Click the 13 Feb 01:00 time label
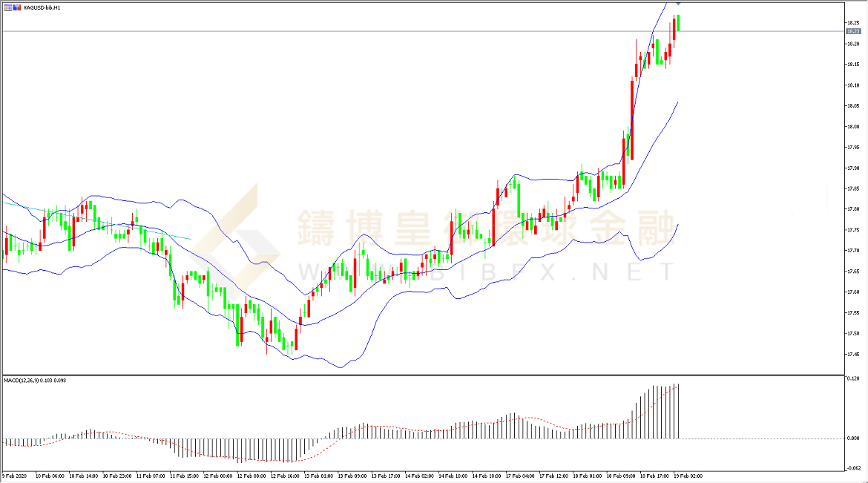The height and width of the screenshot is (483, 868). (x=318, y=476)
